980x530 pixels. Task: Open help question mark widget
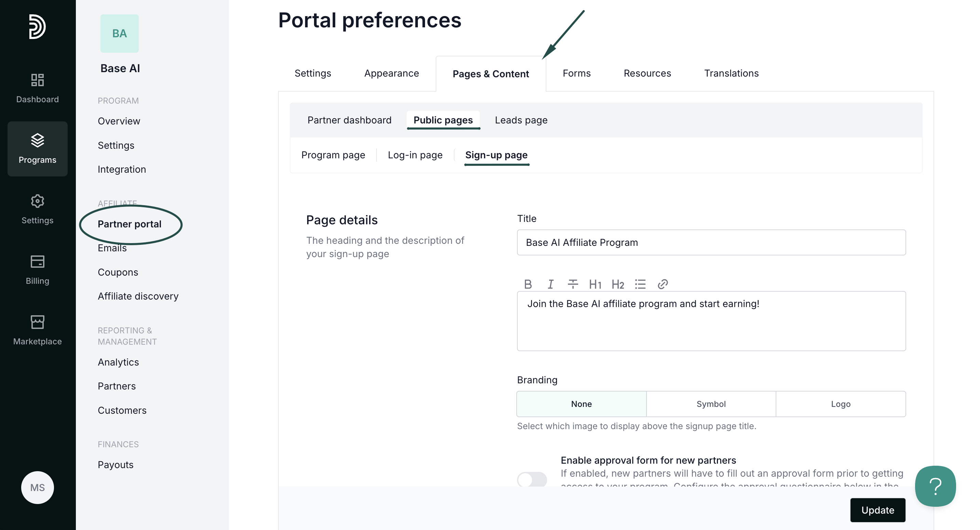tap(935, 486)
